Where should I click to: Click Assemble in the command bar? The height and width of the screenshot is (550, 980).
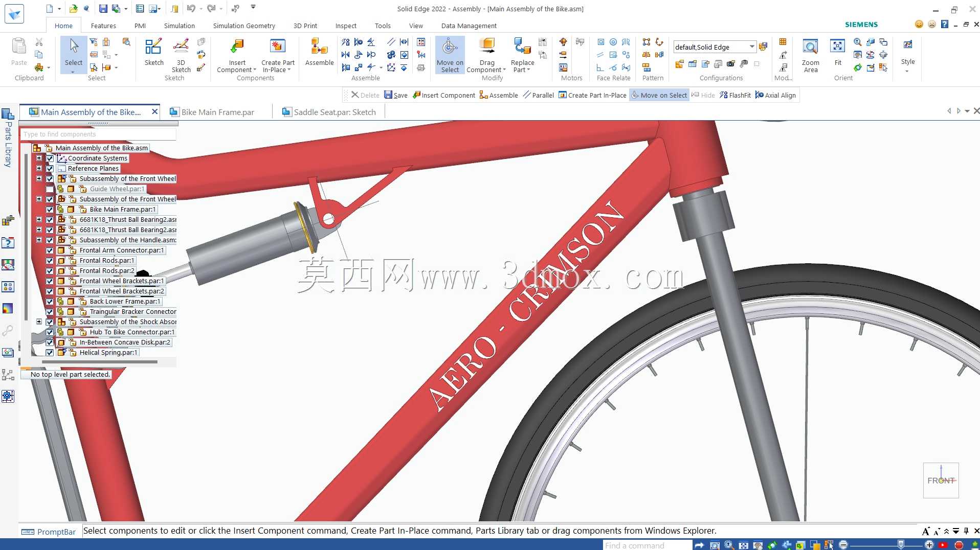pos(499,95)
